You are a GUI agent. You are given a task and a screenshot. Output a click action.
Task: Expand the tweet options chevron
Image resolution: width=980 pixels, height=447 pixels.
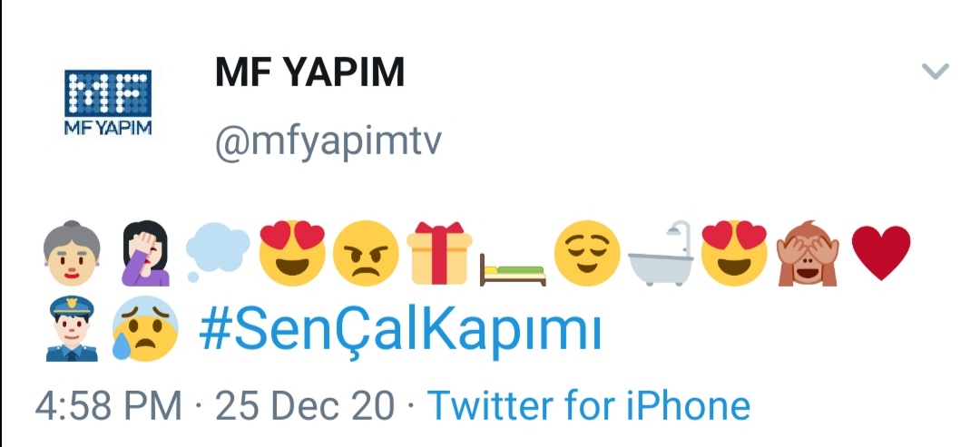click(936, 71)
